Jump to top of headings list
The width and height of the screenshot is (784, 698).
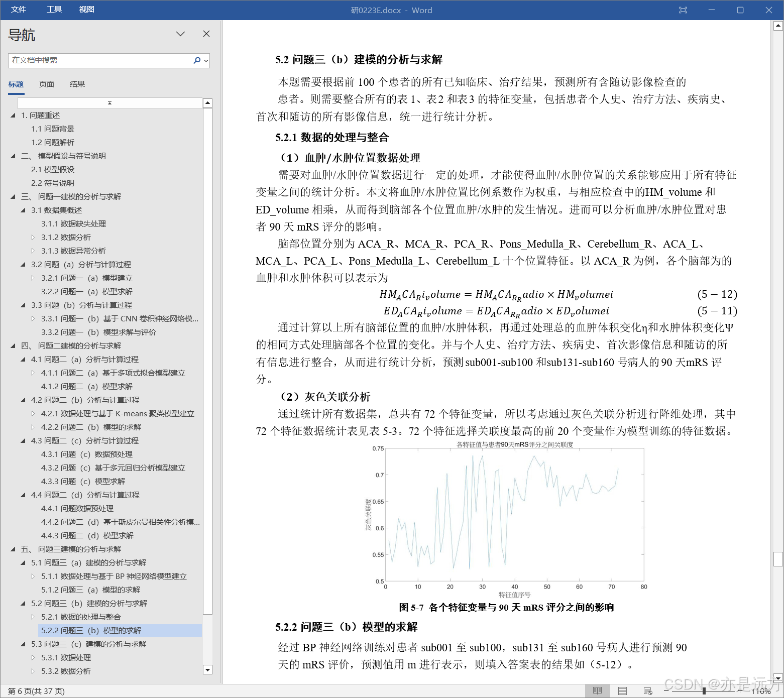click(x=109, y=103)
